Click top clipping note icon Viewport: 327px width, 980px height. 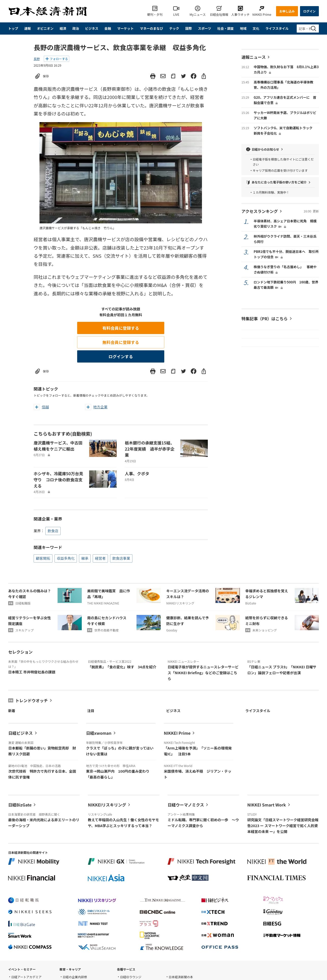tap(173, 76)
